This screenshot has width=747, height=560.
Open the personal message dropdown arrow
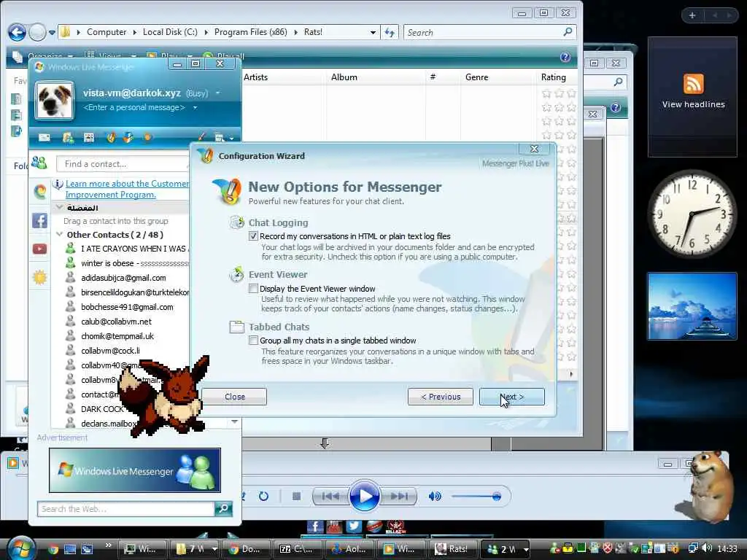[x=195, y=108]
